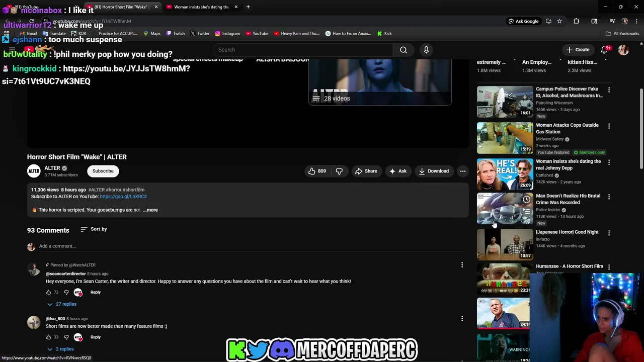
Task: Switch to Woman insists she's dating tab
Action: pyautogui.click(x=201, y=7)
